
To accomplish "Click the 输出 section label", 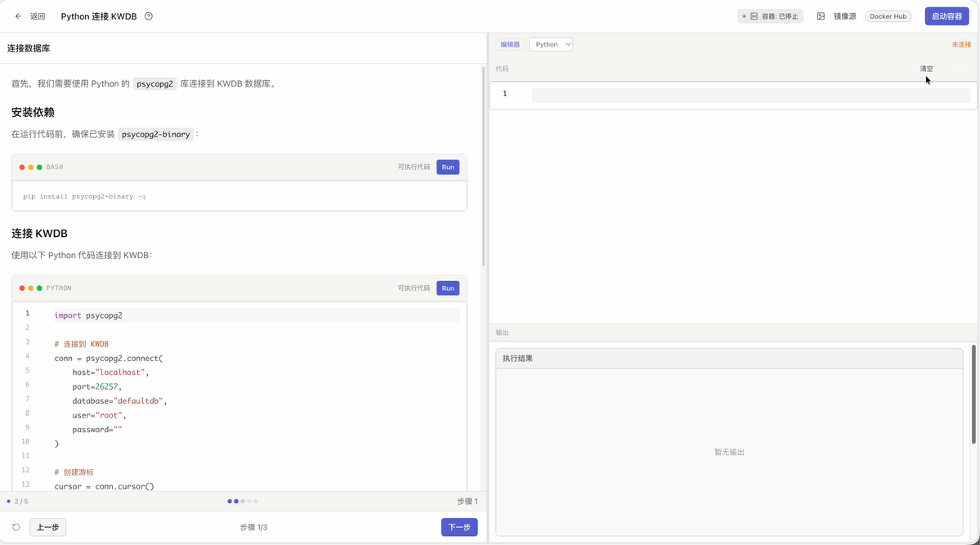I will (502, 333).
